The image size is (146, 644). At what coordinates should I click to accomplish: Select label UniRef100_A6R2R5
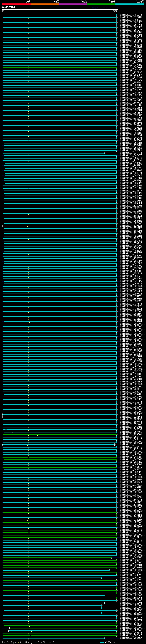[131, 183]
